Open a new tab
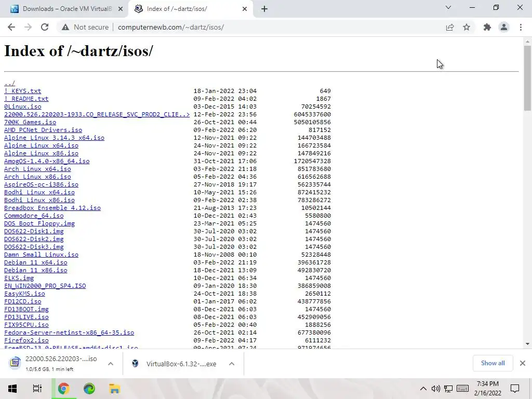 pos(264,9)
